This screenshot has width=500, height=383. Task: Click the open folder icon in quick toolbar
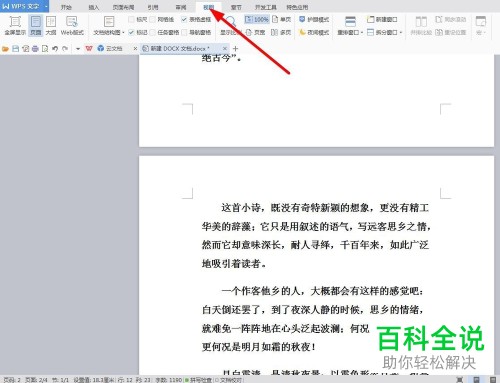point(5,49)
